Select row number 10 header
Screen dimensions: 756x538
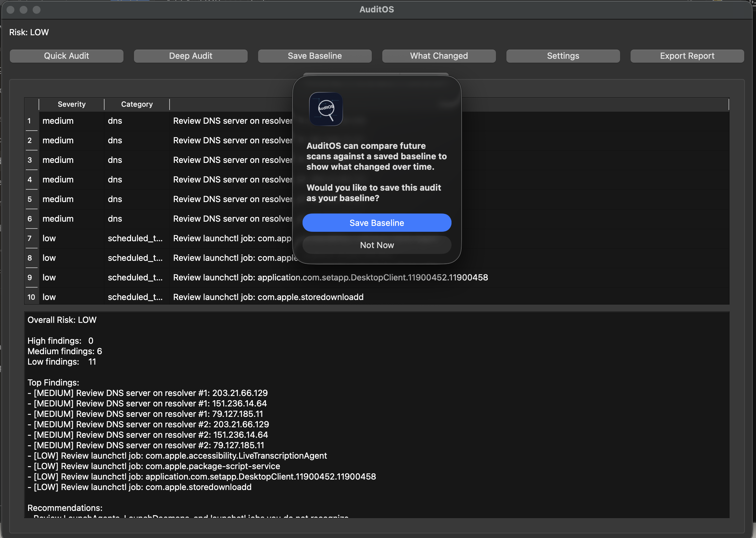pyautogui.click(x=31, y=297)
